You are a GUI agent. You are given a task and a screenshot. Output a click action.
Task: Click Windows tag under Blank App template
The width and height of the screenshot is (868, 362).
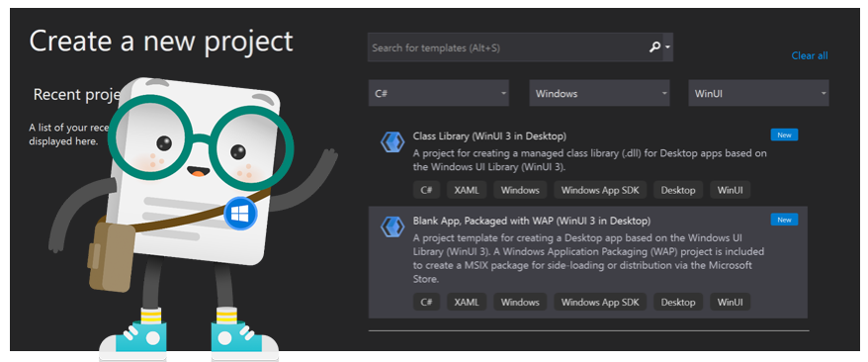click(x=520, y=302)
